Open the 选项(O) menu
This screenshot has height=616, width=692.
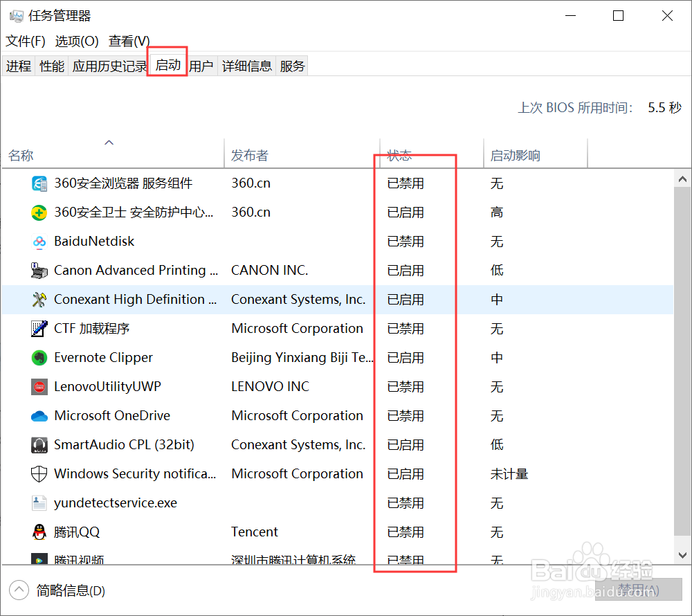[x=77, y=41]
